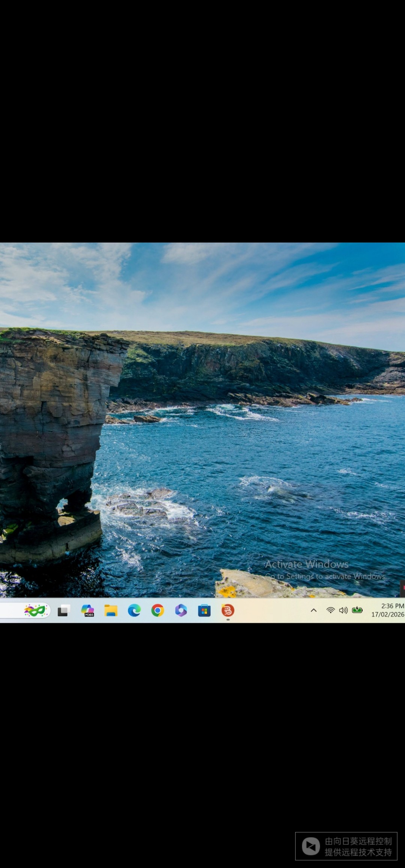Open File Explorer from the taskbar
405x868 pixels.
pos(111,611)
